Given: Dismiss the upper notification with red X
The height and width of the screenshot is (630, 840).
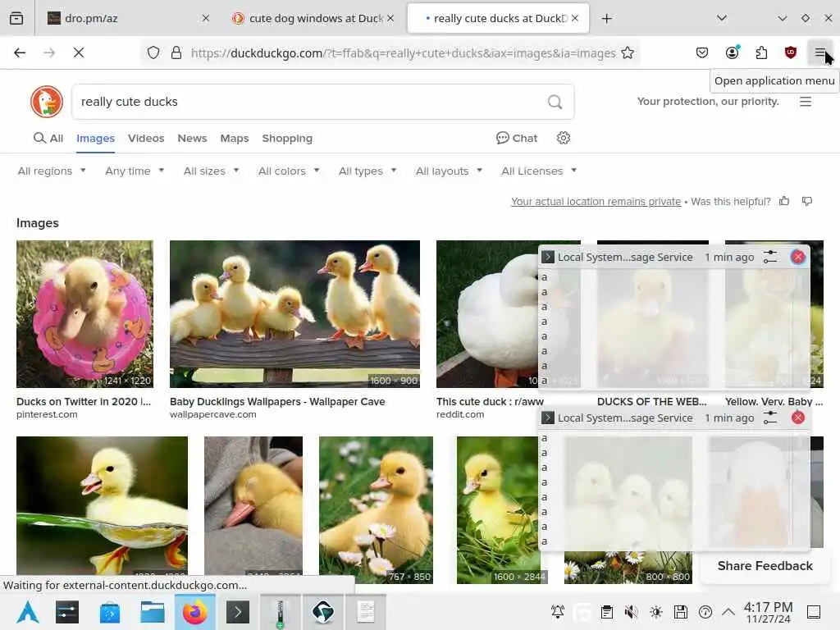Looking at the screenshot, I should 797,257.
